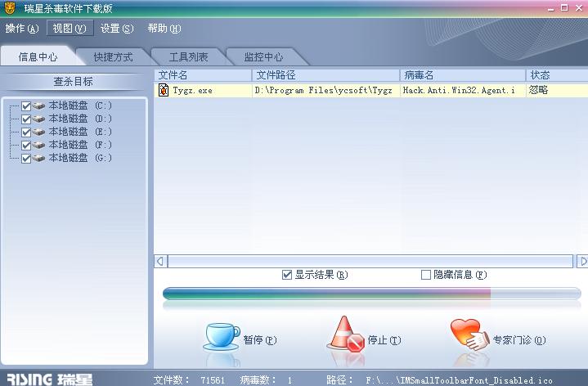Open the 视图(V) menu
This screenshot has width=588, height=386.
pos(70,29)
